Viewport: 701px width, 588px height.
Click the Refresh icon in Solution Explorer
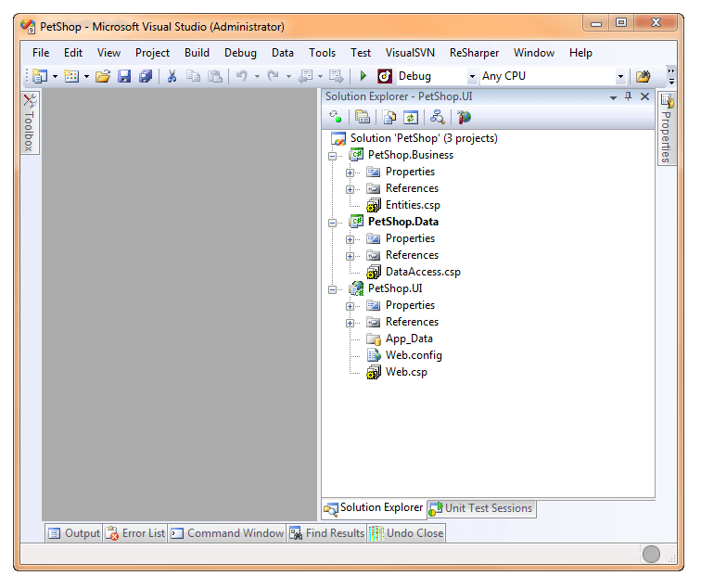[411, 118]
